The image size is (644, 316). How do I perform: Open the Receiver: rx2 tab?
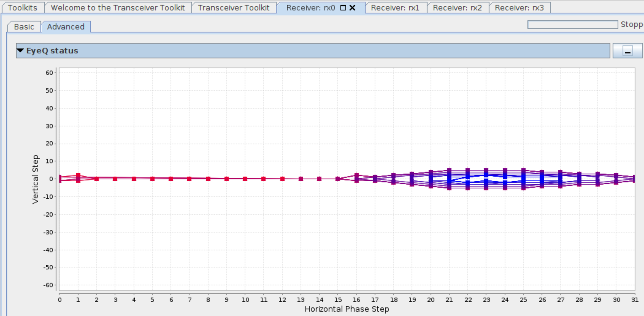click(x=457, y=8)
